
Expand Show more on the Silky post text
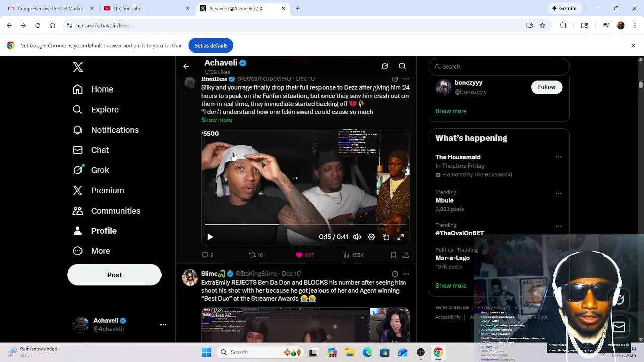pyautogui.click(x=217, y=120)
